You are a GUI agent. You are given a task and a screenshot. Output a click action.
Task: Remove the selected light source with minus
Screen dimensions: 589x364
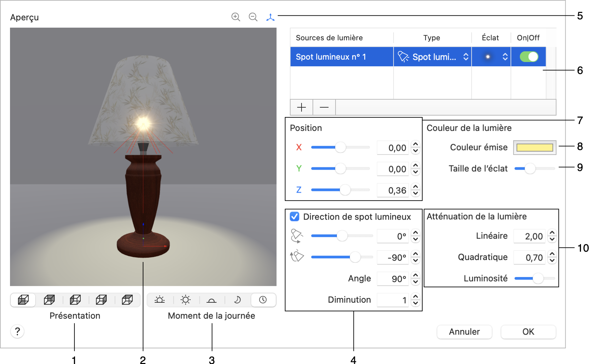[x=324, y=107]
